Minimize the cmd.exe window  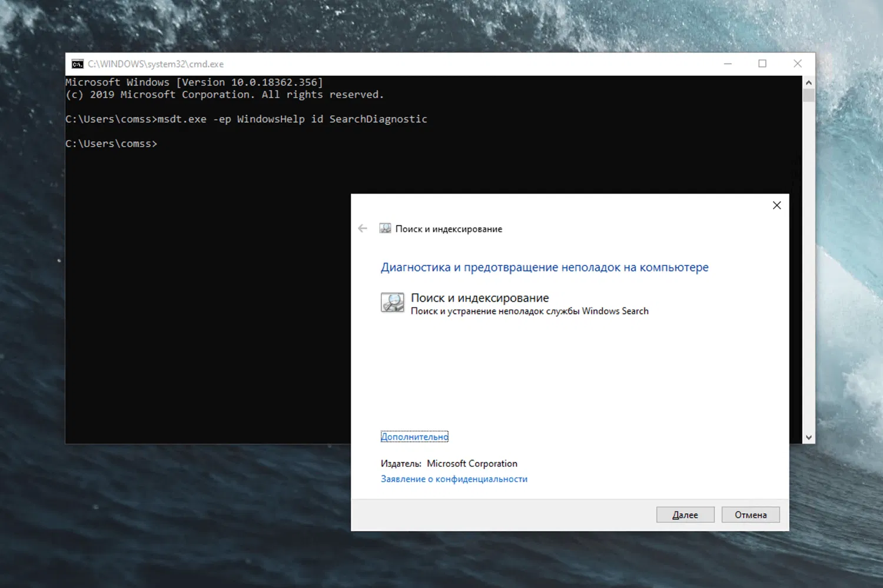(728, 64)
